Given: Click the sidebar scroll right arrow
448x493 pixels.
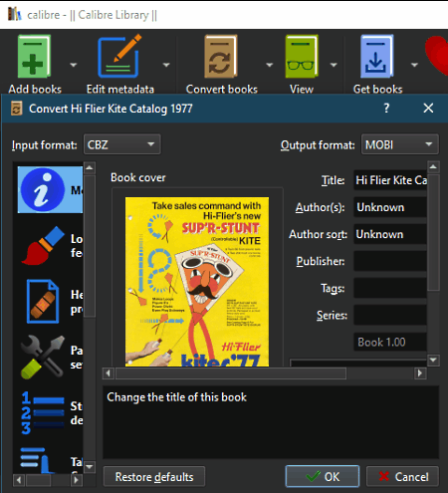Looking at the screenshot, I should [76, 480].
